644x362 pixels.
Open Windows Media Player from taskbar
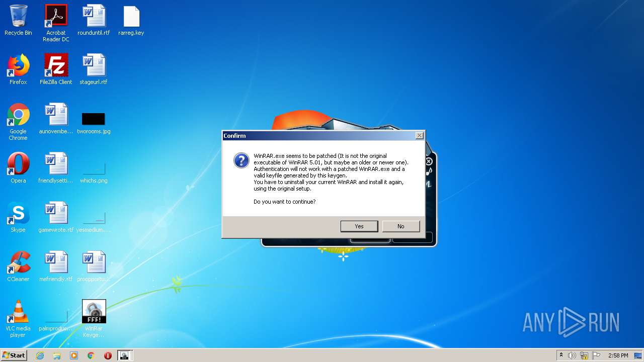74,355
